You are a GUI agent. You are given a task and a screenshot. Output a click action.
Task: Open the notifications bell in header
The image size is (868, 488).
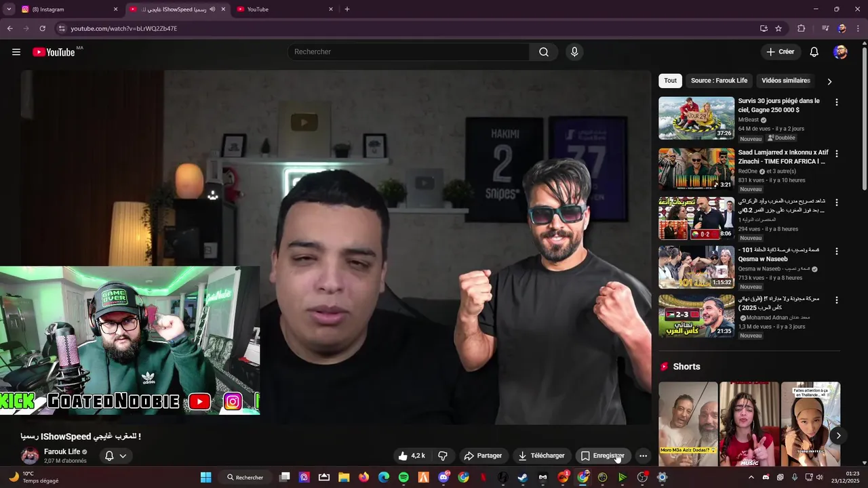pos(814,52)
